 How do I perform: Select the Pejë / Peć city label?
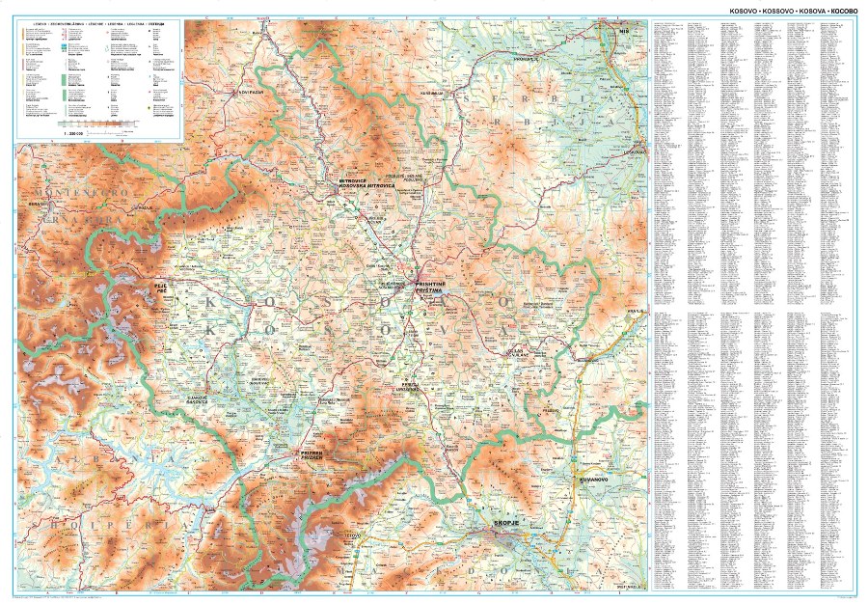click(158, 288)
